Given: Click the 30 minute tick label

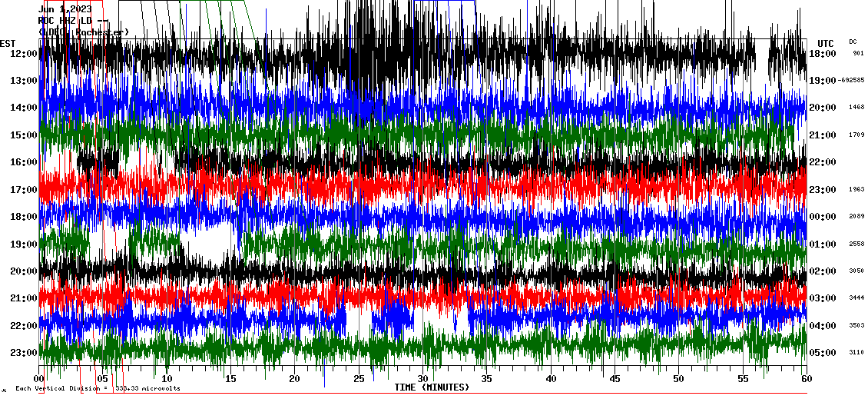Looking at the screenshot, I should [x=422, y=379].
